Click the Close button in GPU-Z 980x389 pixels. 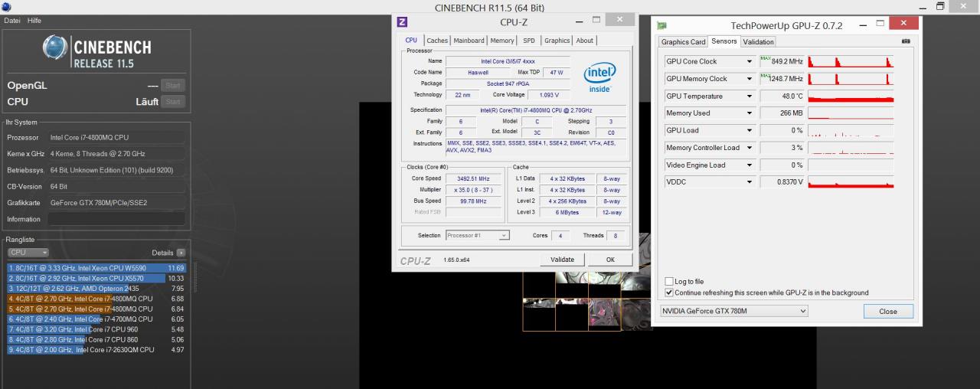pos(888,312)
